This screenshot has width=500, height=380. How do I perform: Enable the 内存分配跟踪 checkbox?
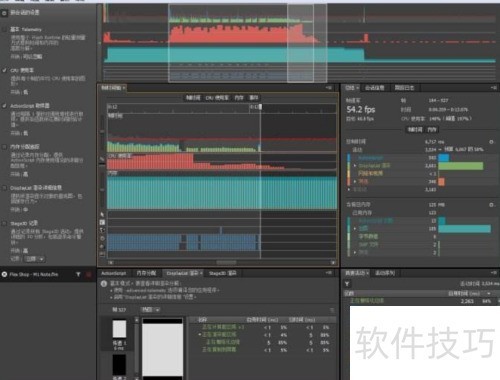point(4,147)
